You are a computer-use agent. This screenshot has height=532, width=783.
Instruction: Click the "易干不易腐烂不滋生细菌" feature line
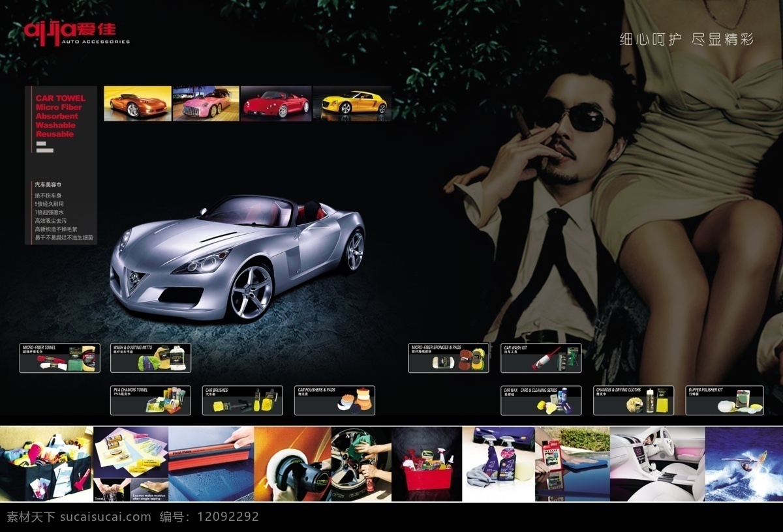tap(64, 238)
